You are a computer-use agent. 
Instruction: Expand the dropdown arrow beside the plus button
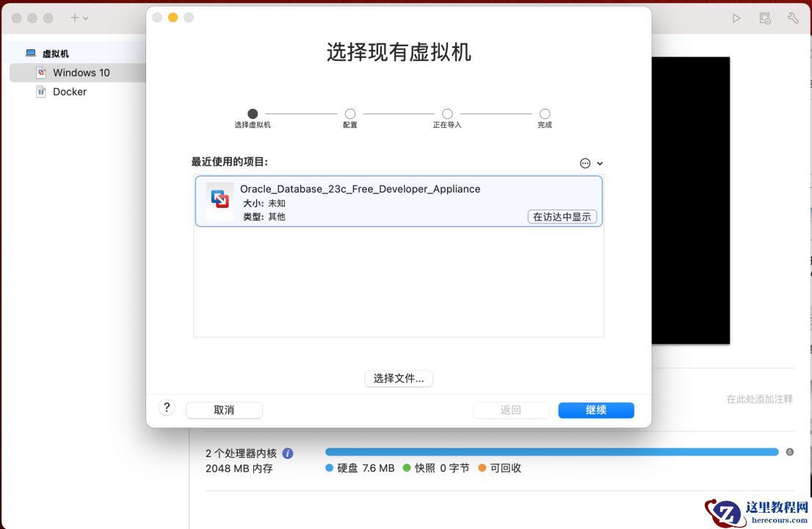(x=85, y=18)
